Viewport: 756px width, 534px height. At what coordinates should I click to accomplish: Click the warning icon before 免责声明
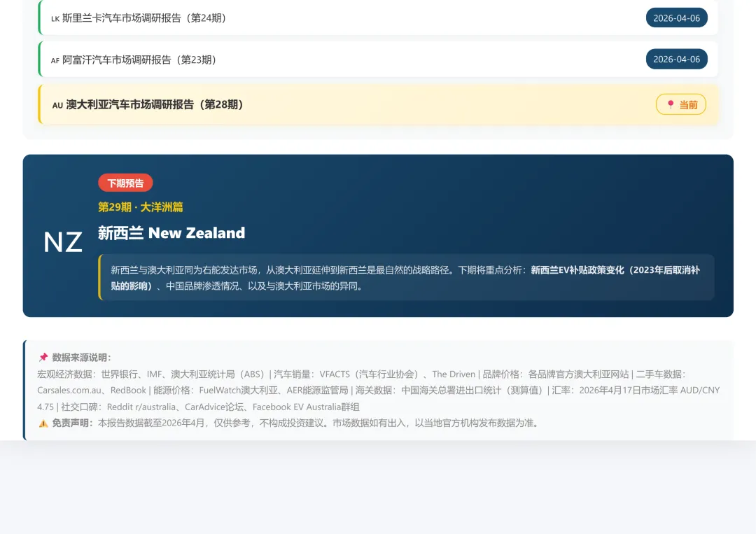click(x=43, y=423)
